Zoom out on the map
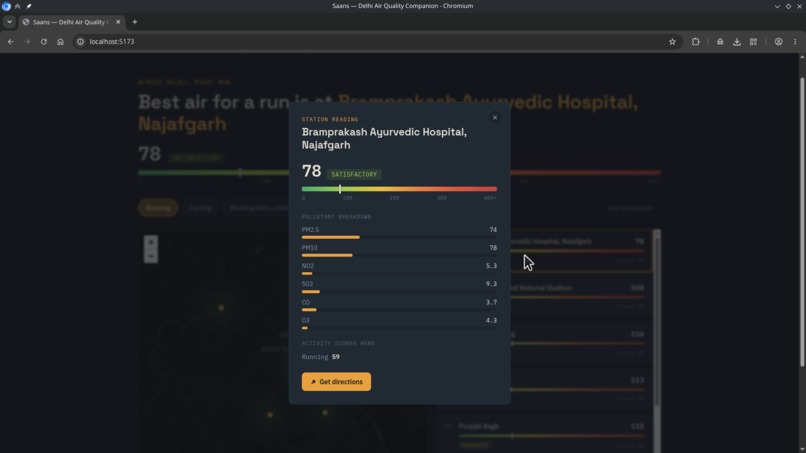 pyautogui.click(x=151, y=256)
